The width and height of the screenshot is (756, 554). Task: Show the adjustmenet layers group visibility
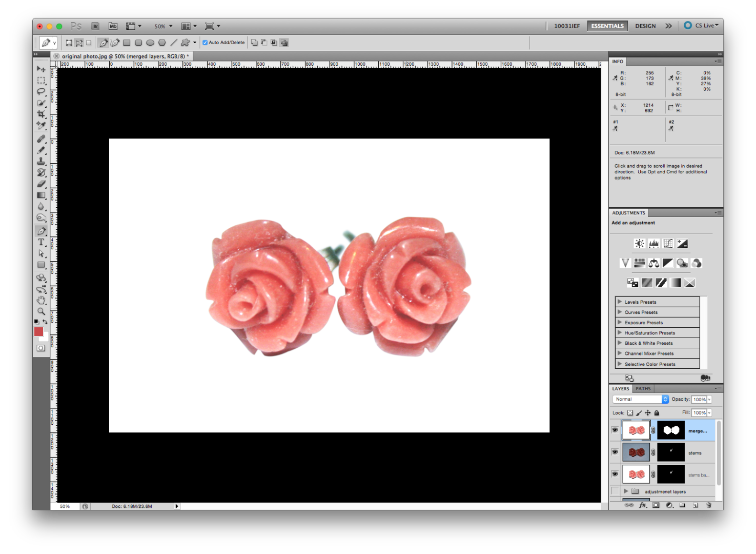(615, 491)
